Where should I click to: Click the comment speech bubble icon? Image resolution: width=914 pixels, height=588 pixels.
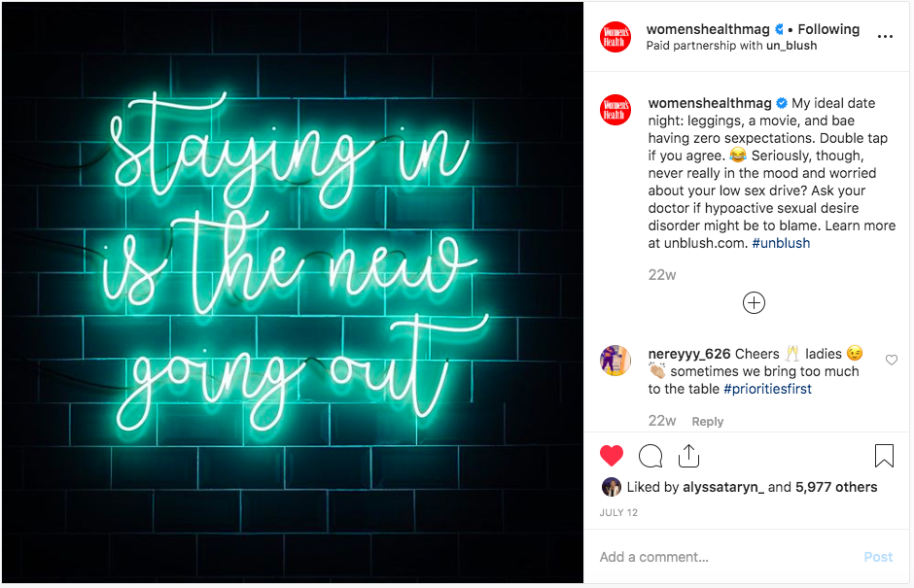650,455
